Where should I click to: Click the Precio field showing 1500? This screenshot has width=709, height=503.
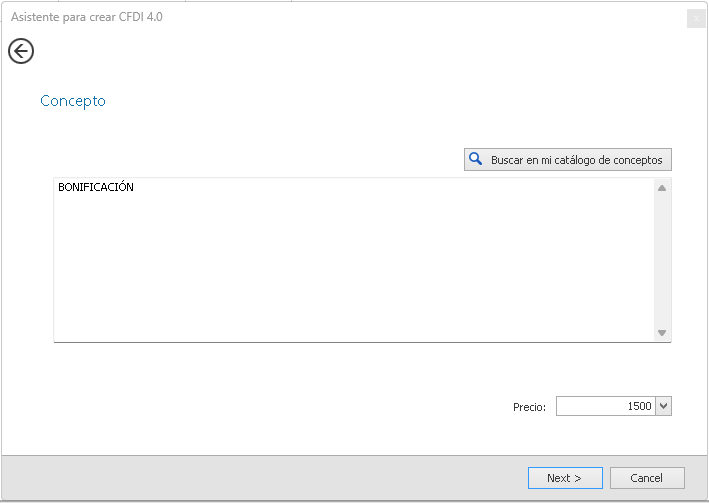606,406
